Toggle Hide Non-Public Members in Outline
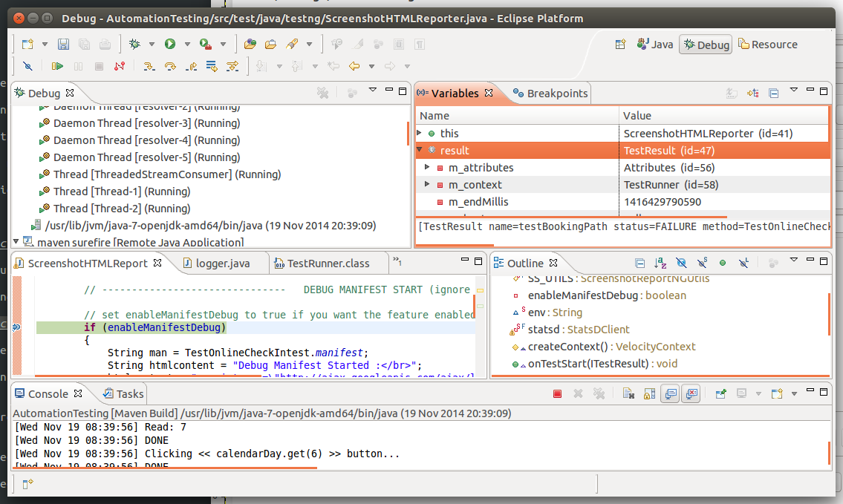This screenshot has width=843, height=504. click(x=723, y=263)
